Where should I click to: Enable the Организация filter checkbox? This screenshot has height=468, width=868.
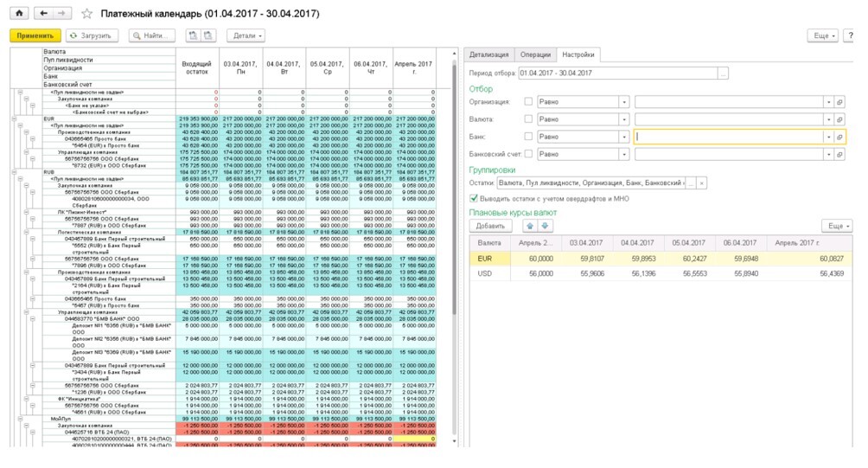[527, 101]
